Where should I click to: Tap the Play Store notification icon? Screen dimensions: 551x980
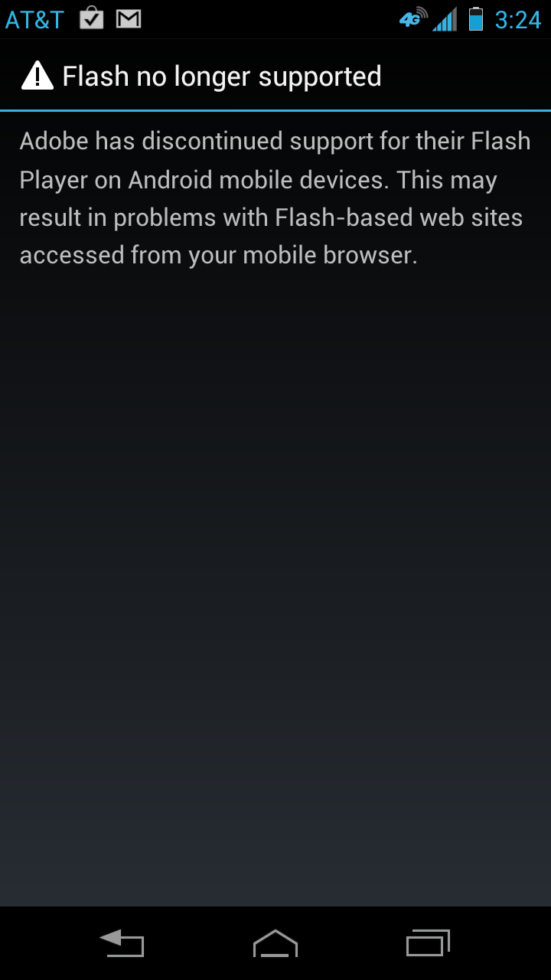click(x=92, y=18)
